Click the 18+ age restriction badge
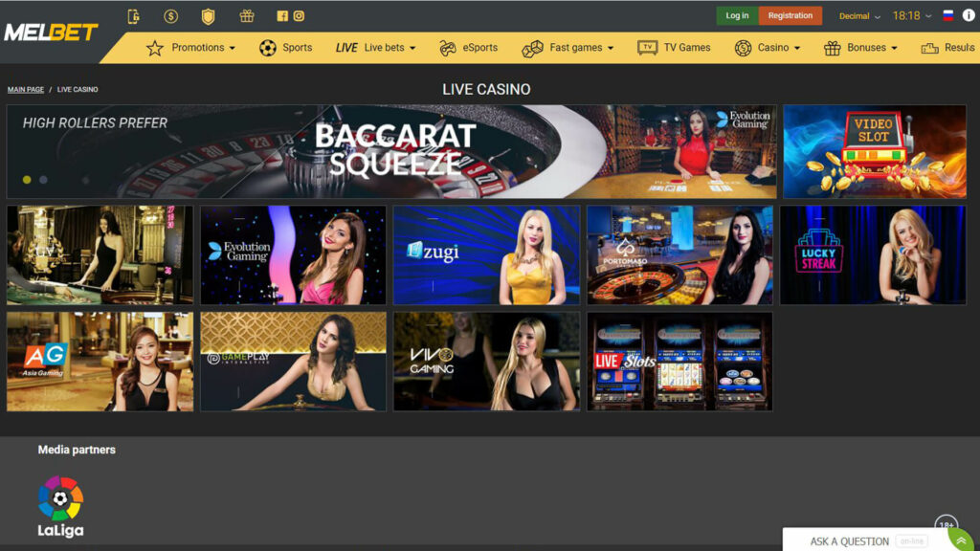The height and width of the screenshot is (551, 980). pos(946,525)
